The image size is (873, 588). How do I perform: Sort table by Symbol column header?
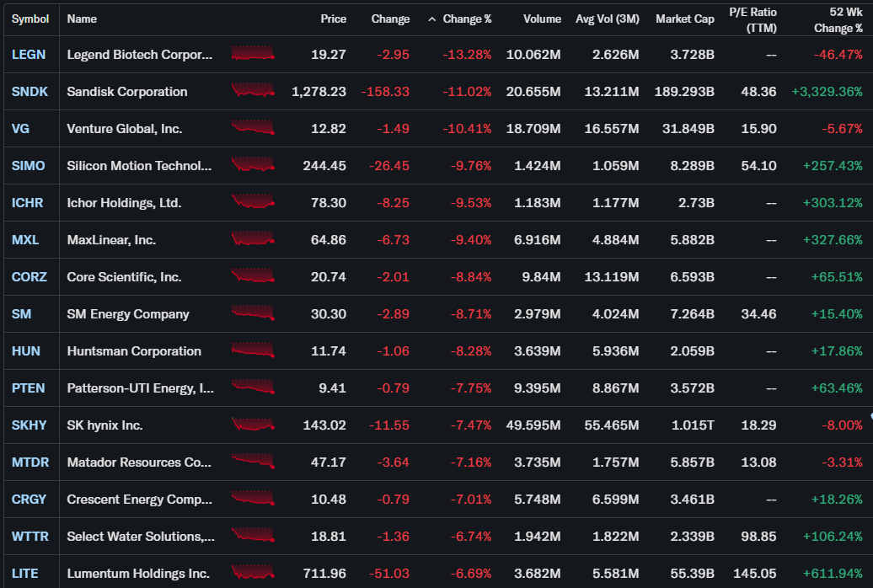30,19
